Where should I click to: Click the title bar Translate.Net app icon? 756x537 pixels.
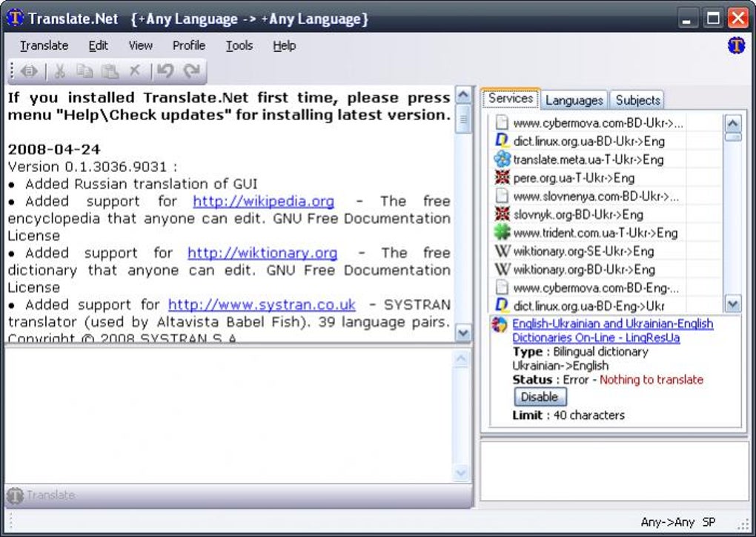coord(15,19)
